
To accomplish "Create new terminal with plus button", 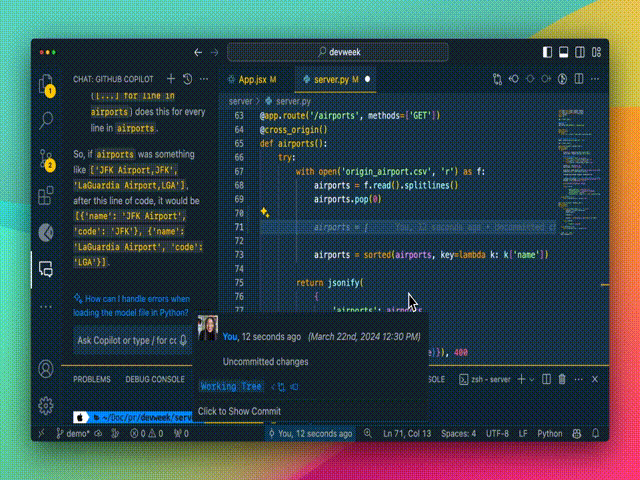I will click(x=521, y=379).
